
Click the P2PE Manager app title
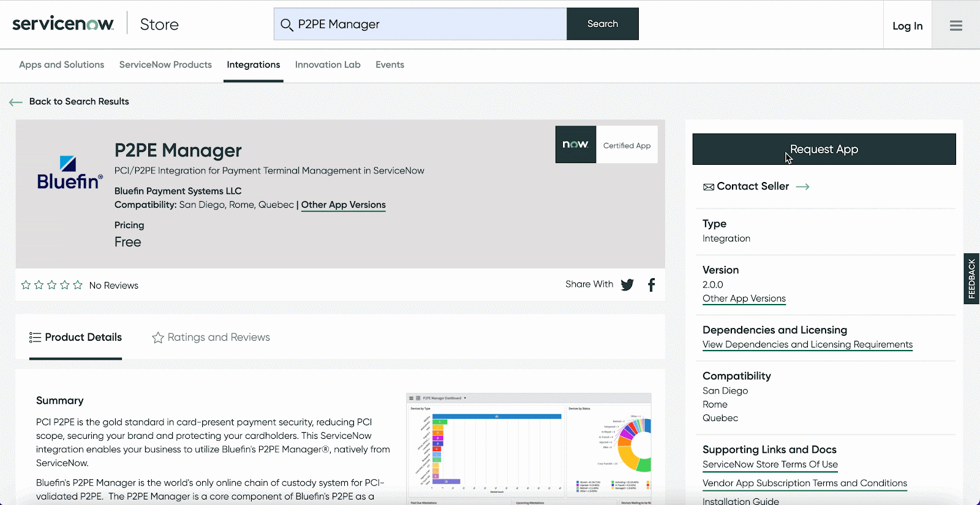[178, 150]
